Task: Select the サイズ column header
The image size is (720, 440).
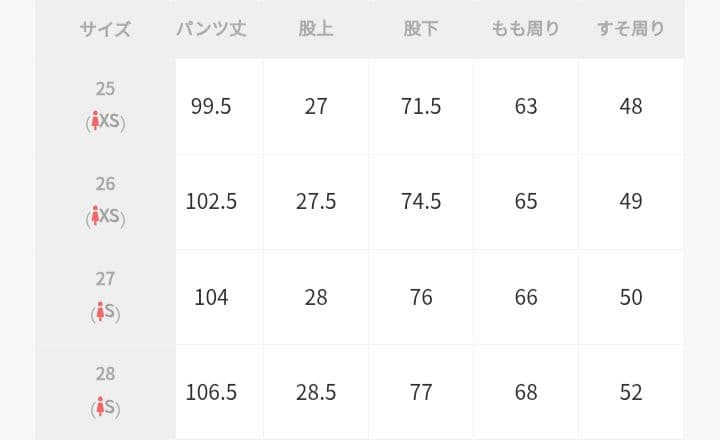Action: click(105, 29)
